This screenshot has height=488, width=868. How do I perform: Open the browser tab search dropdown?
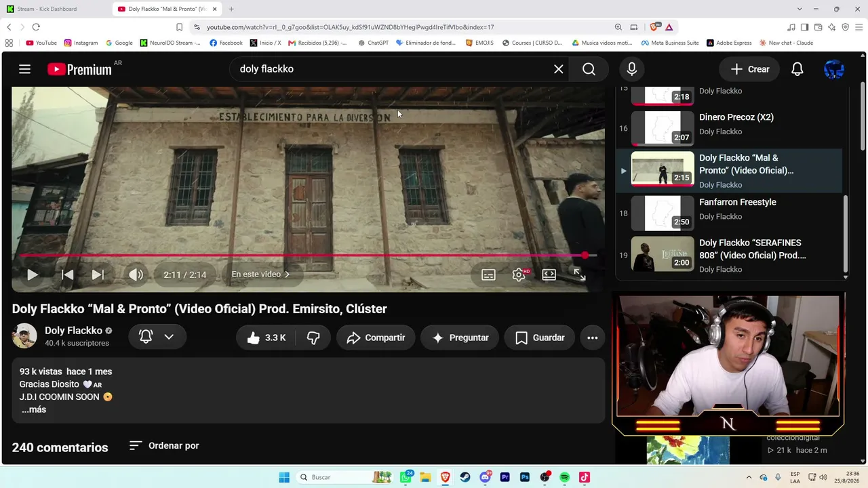(800, 9)
